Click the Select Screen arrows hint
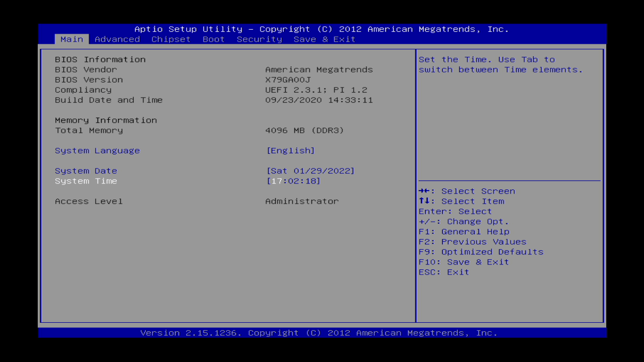This screenshot has width=644, height=362. point(467,191)
